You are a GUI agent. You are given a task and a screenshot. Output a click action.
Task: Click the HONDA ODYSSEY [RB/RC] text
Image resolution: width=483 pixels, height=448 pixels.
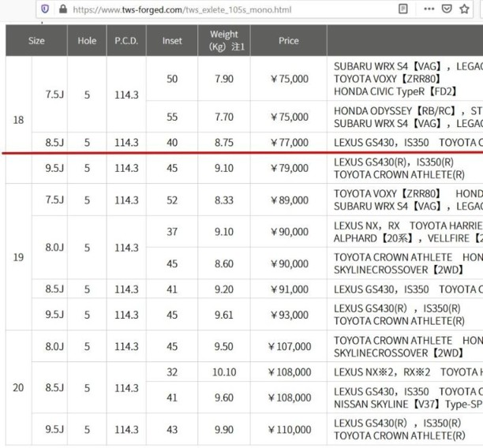tap(395, 111)
